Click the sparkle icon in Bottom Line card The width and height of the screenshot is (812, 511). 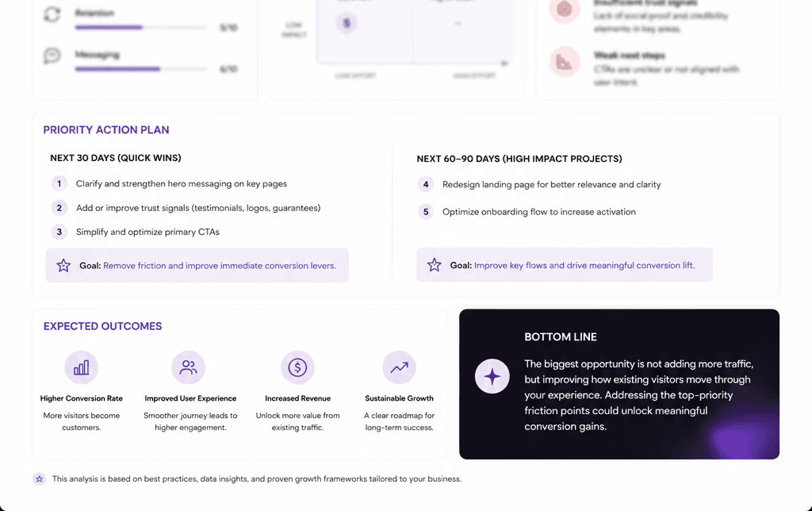[492, 376]
